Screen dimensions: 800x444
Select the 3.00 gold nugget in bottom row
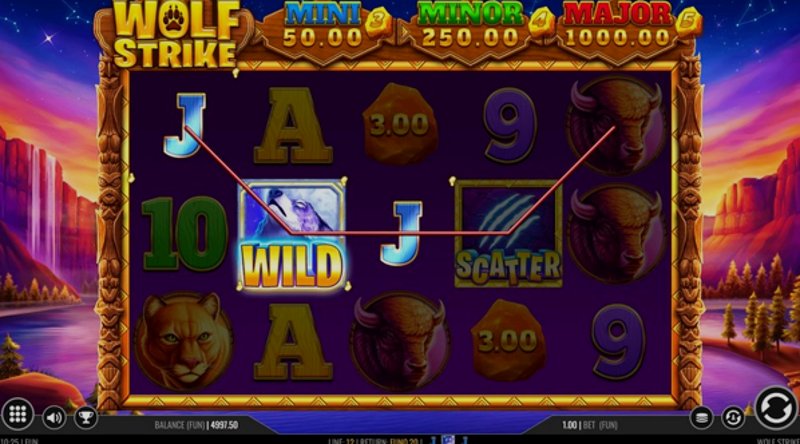click(507, 340)
